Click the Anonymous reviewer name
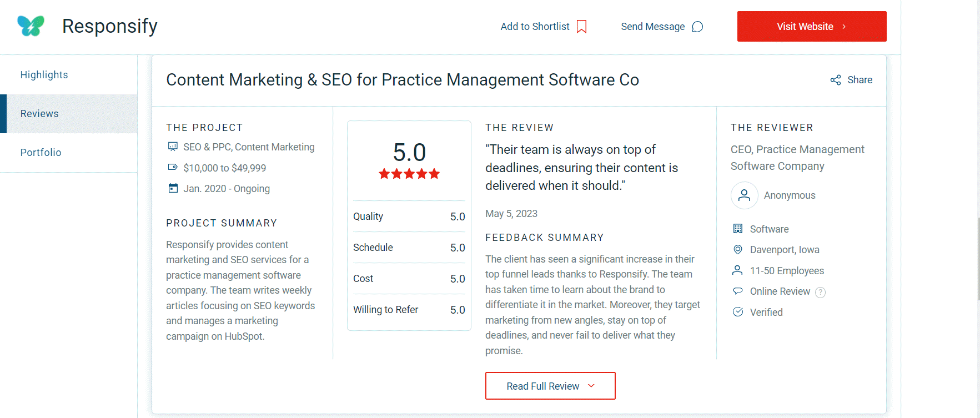980x418 pixels. 790,195
